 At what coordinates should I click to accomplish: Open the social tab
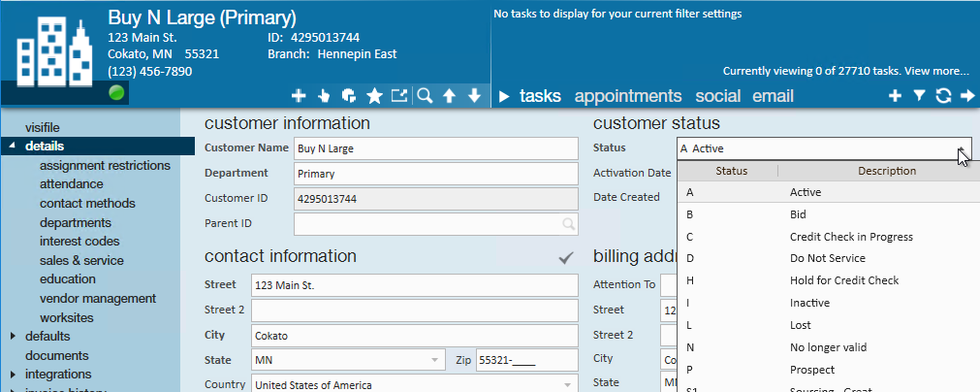(x=717, y=96)
